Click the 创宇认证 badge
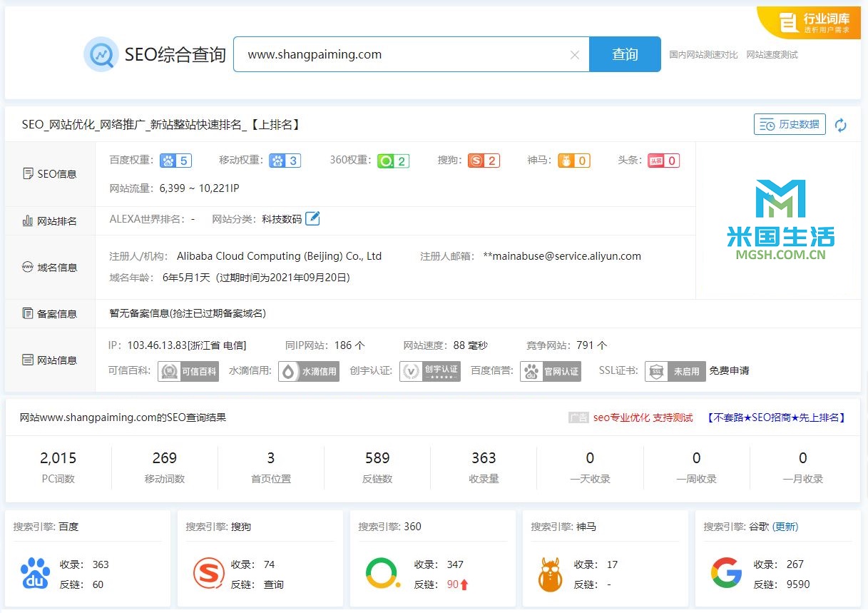This screenshot has height=613, width=868. [x=430, y=371]
